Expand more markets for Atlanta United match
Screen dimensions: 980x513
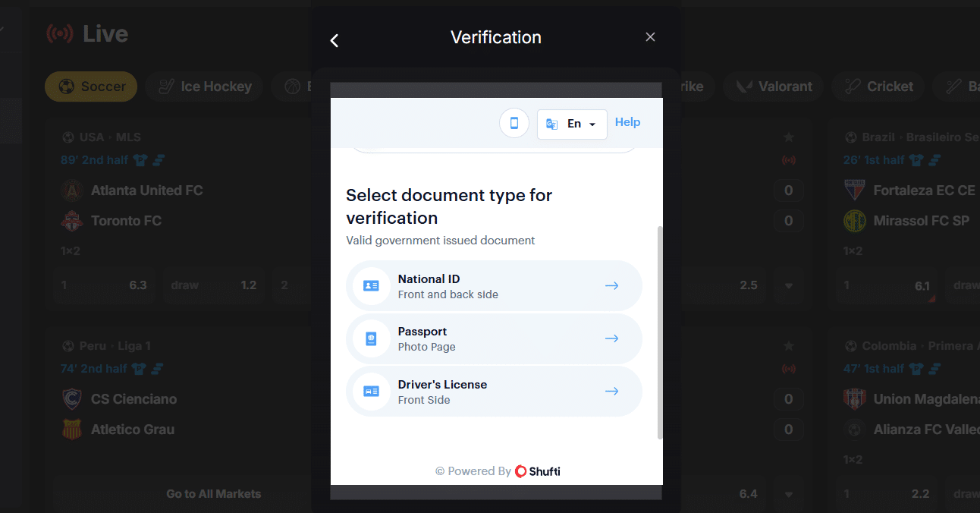tap(789, 285)
